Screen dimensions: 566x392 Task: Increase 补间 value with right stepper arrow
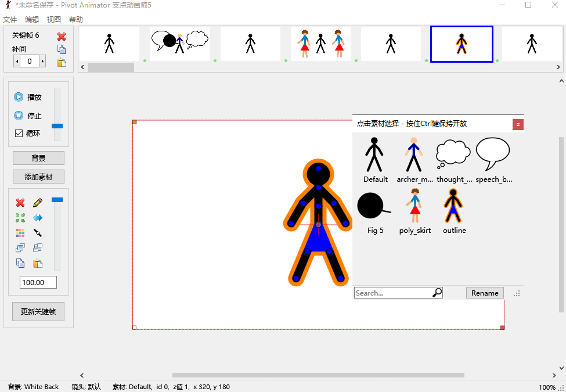42,61
